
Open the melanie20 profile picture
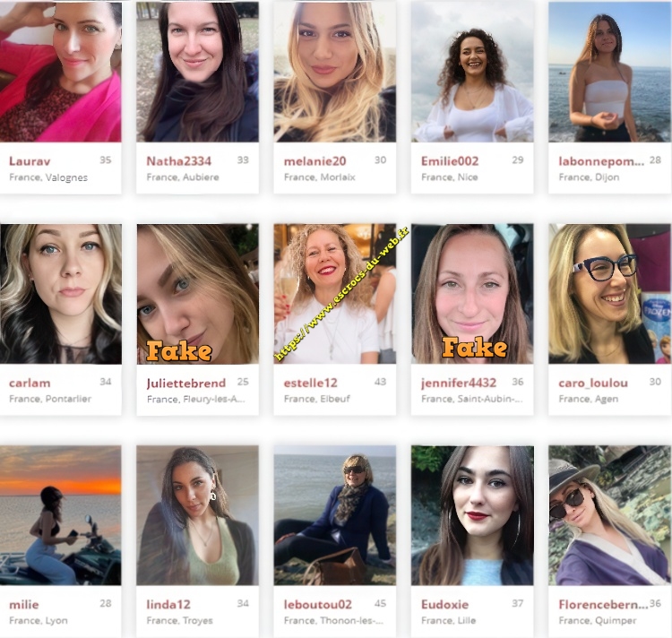coord(335,72)
